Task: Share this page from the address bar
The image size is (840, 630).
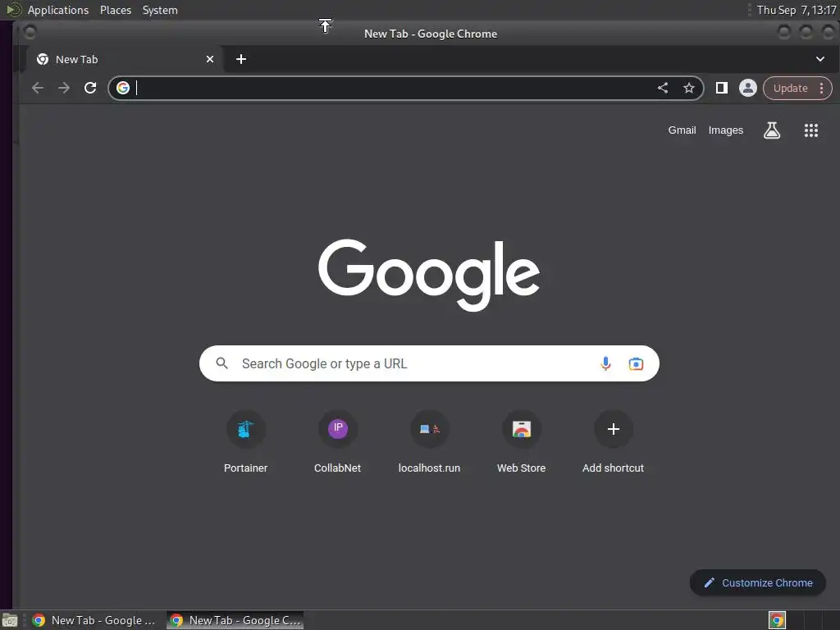Action: tap(663, 88)
